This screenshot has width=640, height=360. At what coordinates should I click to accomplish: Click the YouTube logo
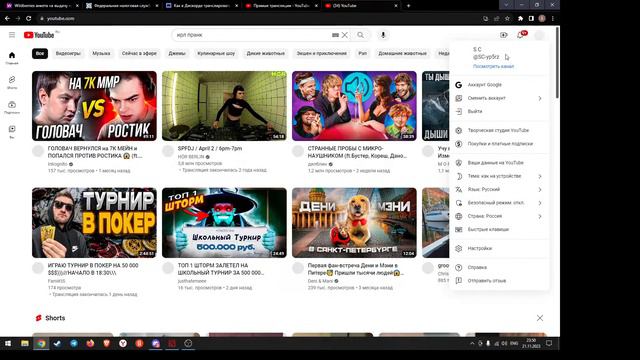(39, 35)
